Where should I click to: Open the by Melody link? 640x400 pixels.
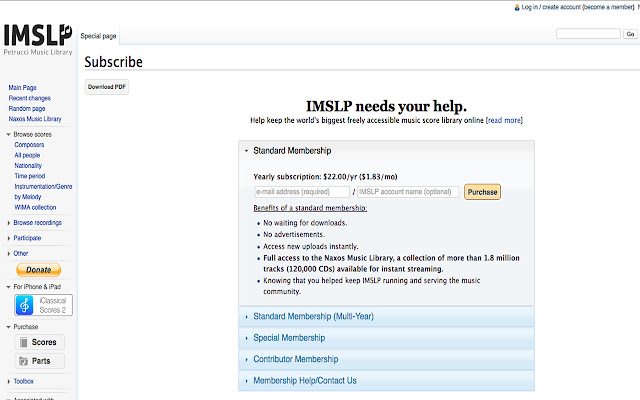click(x=28, y=197)
